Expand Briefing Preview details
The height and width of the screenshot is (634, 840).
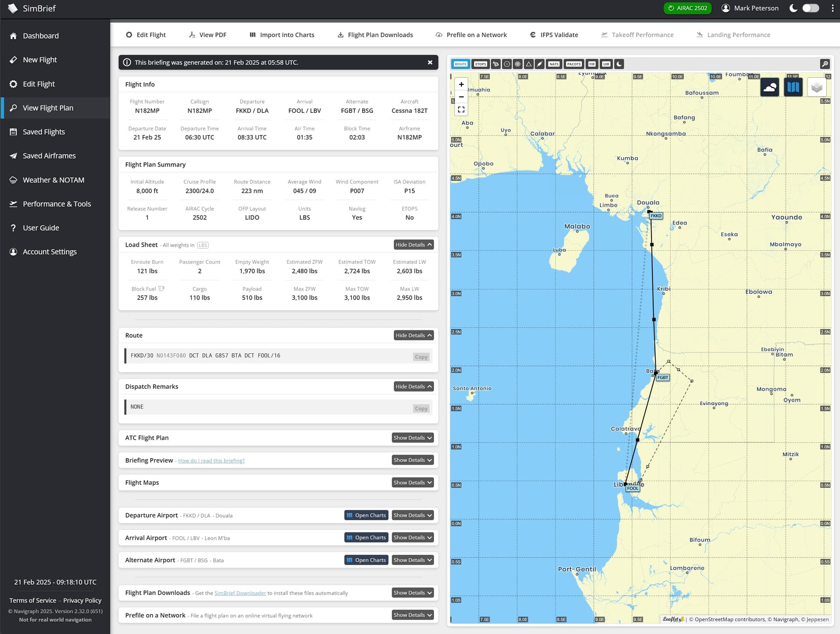click(413, 460)
